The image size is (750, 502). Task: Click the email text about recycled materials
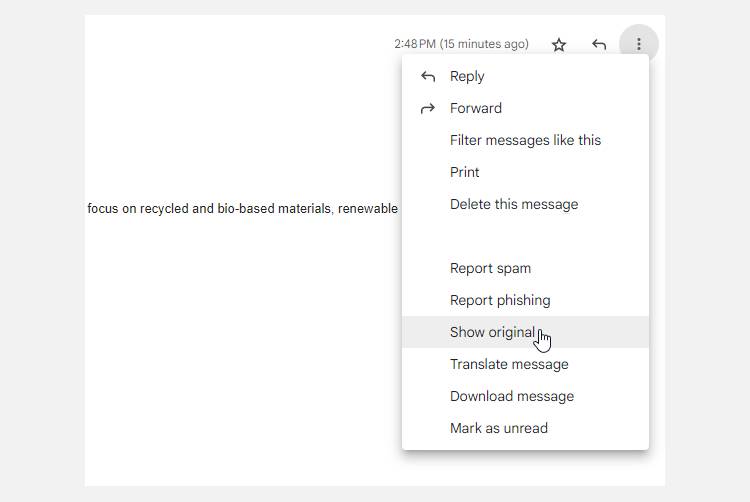[242, 209]
